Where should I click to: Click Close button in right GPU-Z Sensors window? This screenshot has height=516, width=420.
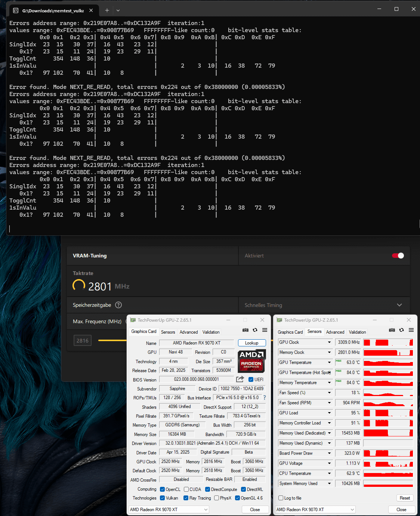pos(401,509)
